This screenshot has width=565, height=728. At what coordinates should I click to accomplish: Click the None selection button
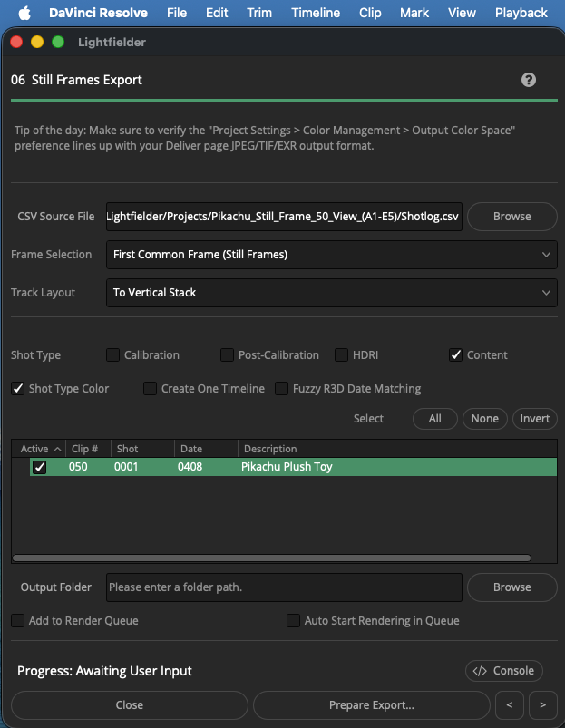coord(485,419)
